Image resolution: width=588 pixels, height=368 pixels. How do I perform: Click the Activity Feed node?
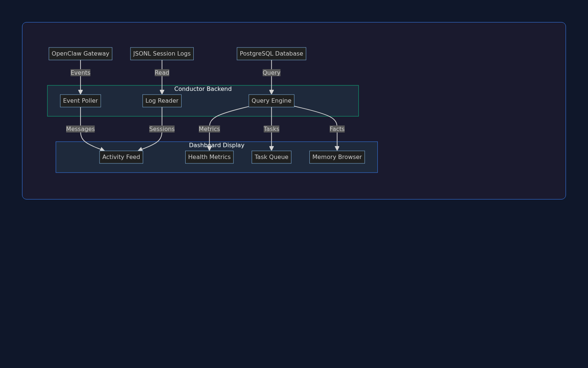(x=121, y=157)
